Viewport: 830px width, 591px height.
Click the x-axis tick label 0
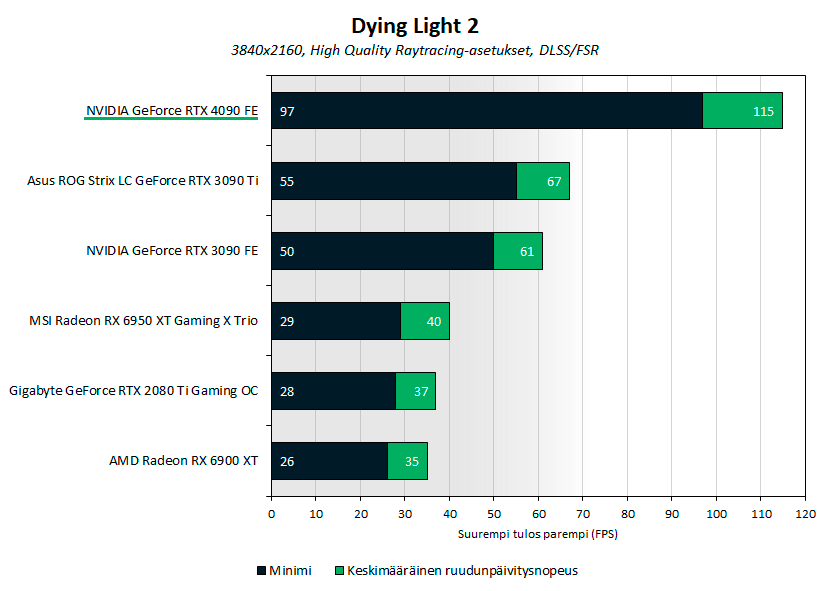tap(272, 514)
